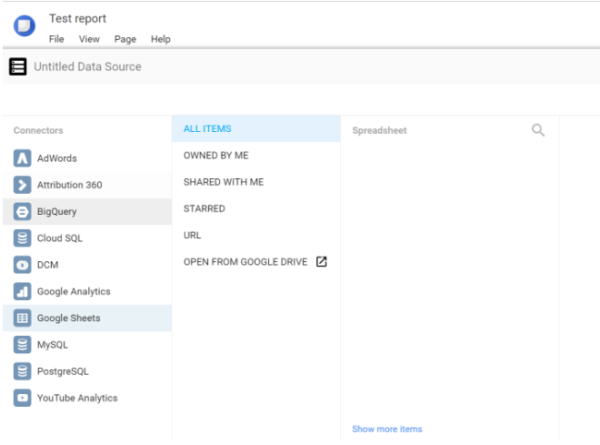Click the Google Analytics chart icon
Image resolution: width=600 pixels, height=445 pixels.
pos(22,292)
